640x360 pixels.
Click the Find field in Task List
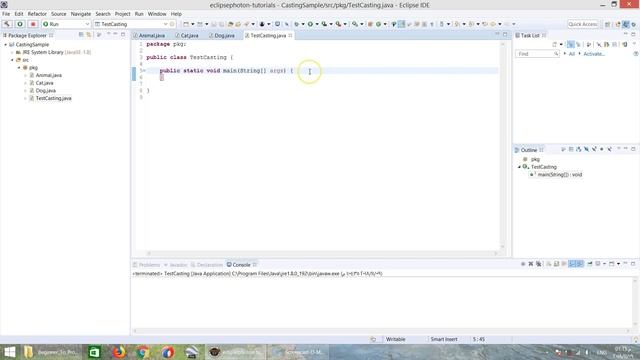tap(537, 54)
